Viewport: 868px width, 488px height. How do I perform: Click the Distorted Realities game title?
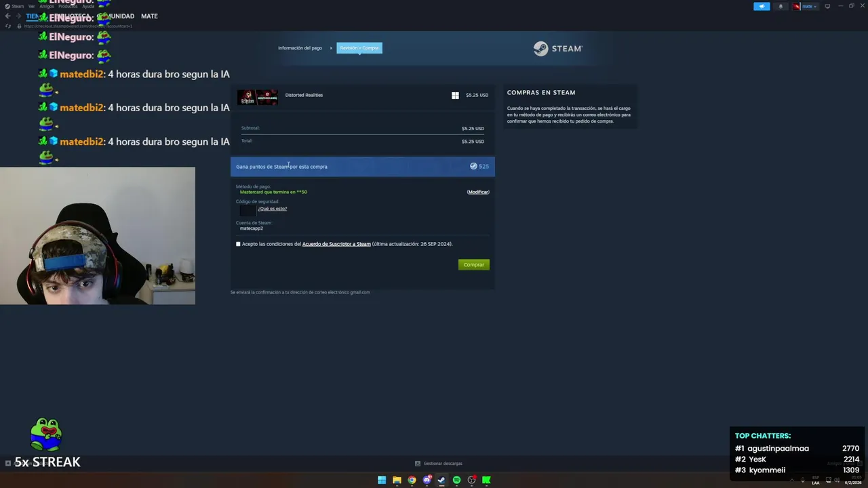[304, 95]
